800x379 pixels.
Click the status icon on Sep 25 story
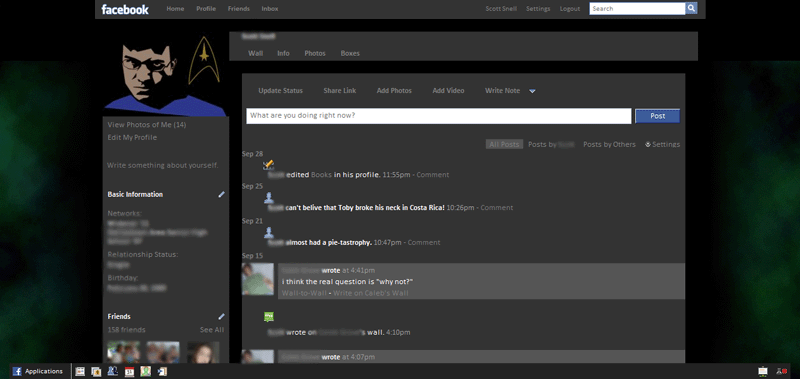click(269, 198)
